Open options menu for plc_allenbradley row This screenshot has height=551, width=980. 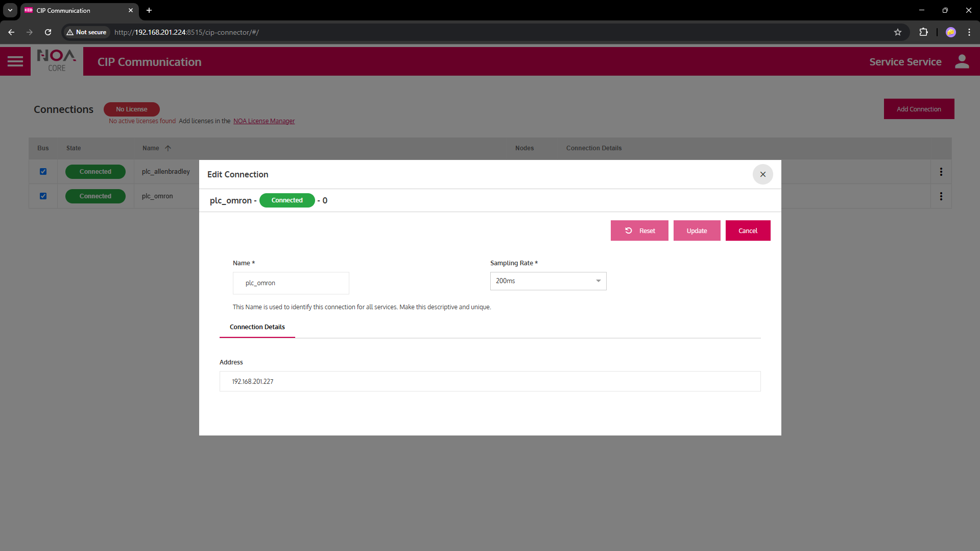941,172
